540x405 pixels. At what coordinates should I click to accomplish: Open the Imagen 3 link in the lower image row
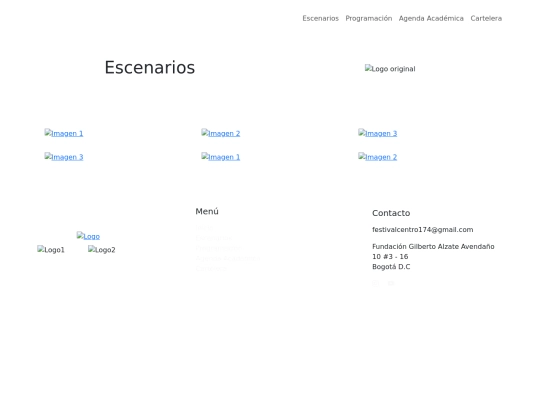pos(64,157)
